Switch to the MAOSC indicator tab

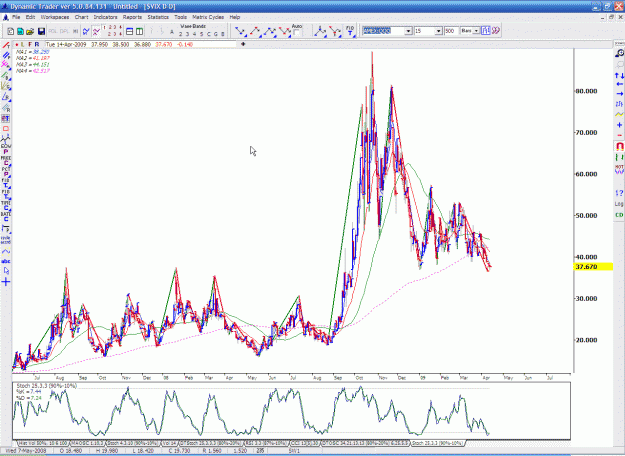pyautogui.click(x=87, y=443)
